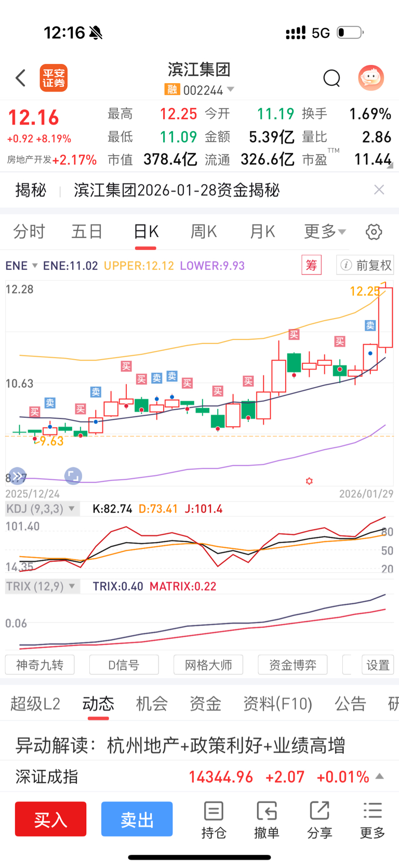Viewport: 399px width, 868px height.
Task: Switch to the 五日 chart tab
Action: [87, 231]
